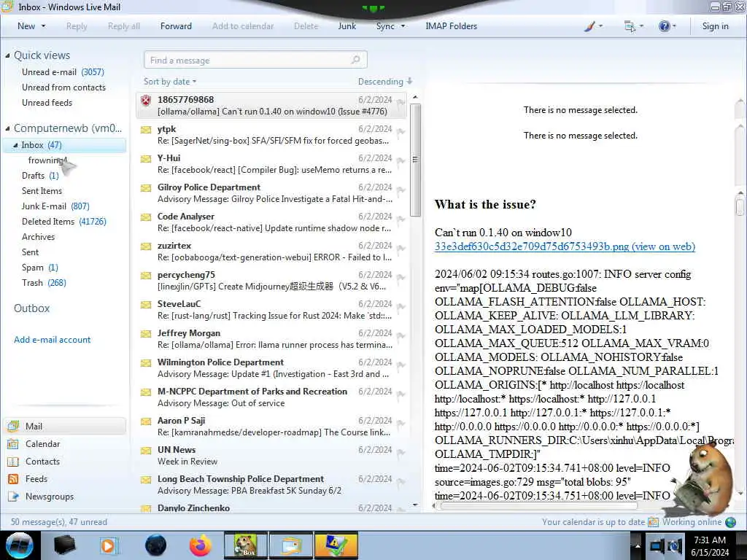Toggle Descending sort order
The image size is (747, 560).
click(x=385, y=82)
